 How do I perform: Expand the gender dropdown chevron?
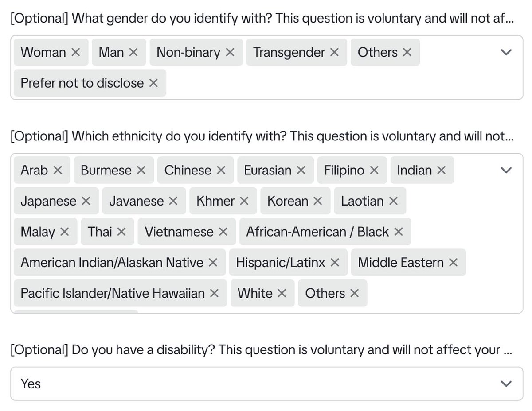click(506, 52)
